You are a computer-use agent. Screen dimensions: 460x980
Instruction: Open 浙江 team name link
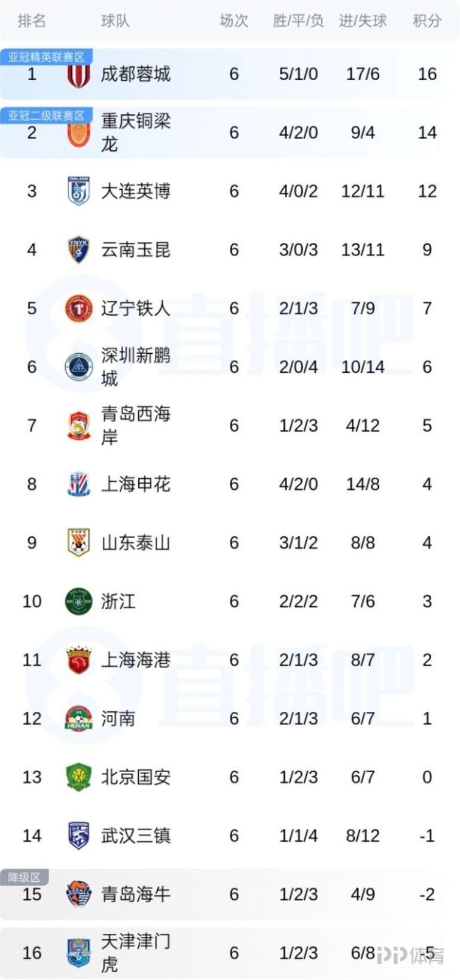(x=118, y=601)
